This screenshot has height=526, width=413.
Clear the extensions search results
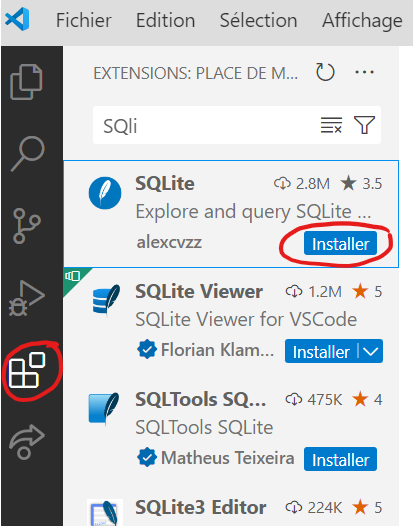(x=331, y=125)
